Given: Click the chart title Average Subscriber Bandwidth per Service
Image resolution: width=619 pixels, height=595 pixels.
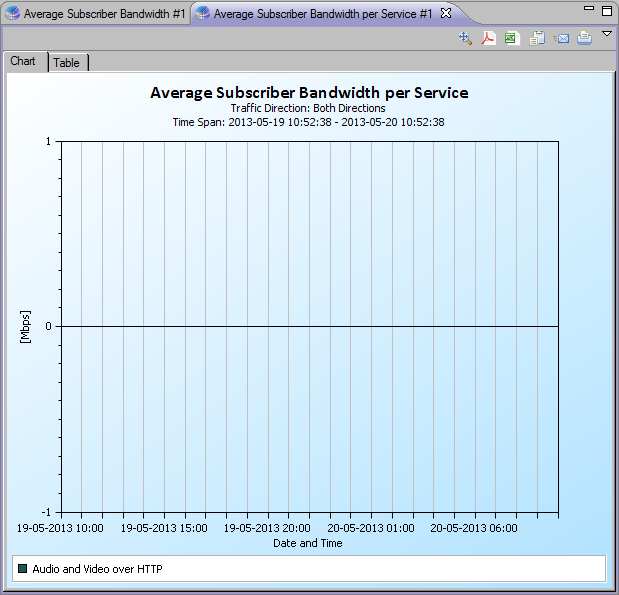Looking at the screenshot, I should click(x=309, y=93).
